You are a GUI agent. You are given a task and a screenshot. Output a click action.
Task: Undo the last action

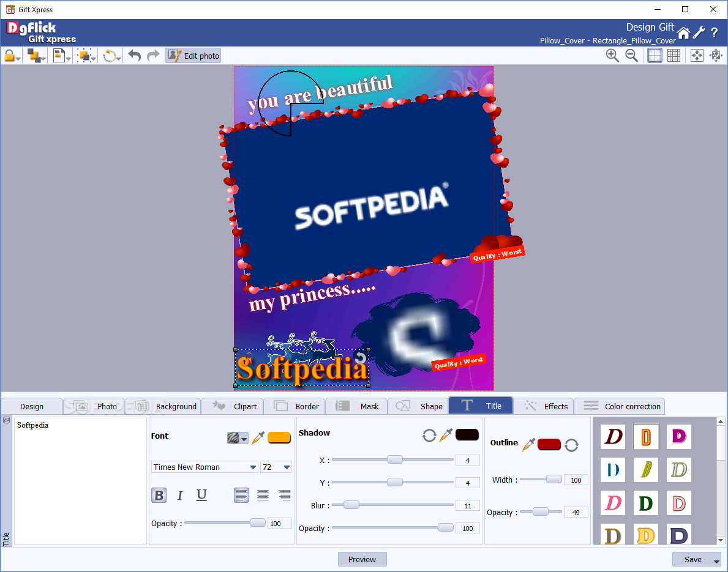135,56
